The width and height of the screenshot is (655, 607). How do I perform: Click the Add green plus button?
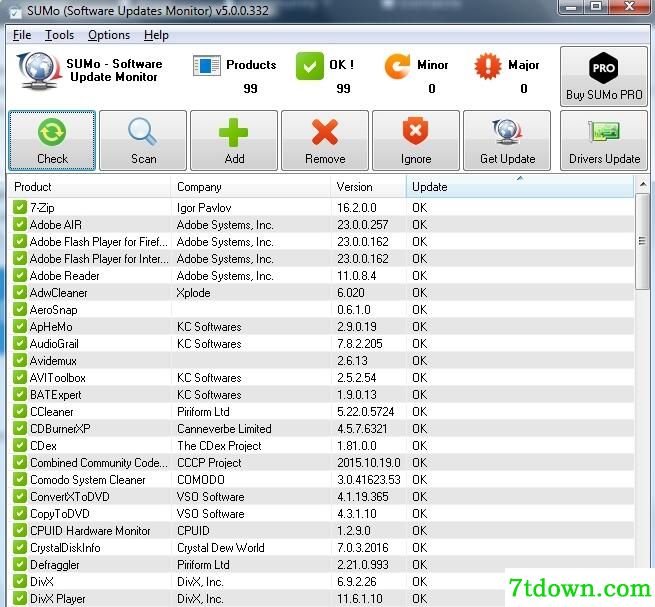[234, 141]
